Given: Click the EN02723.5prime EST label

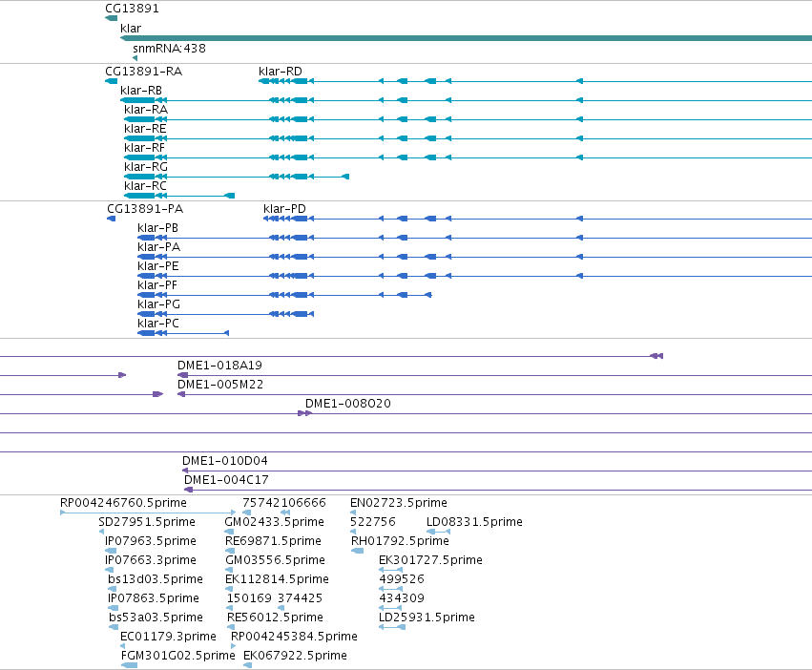Looking at the screenshot, I should (x=399, y=503).
